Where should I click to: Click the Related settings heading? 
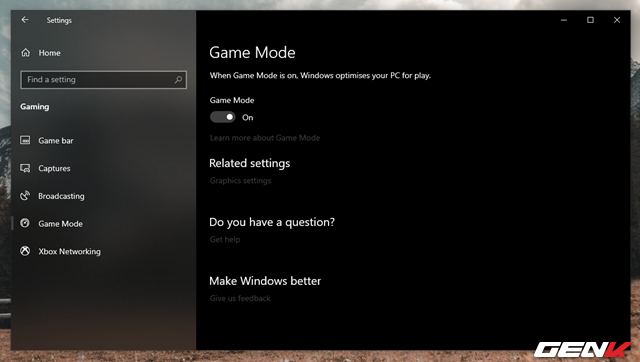(x=249, y=163)
